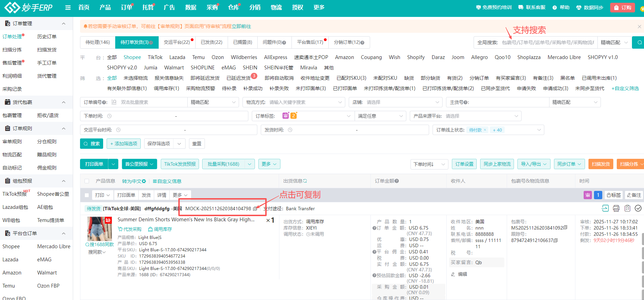Click the printer icon on the order row

pyautogui.click(x=616, y=208)
